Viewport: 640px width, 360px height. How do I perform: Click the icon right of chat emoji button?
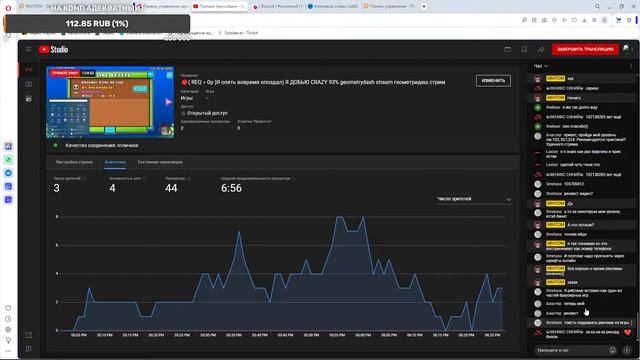pos(627,350)
